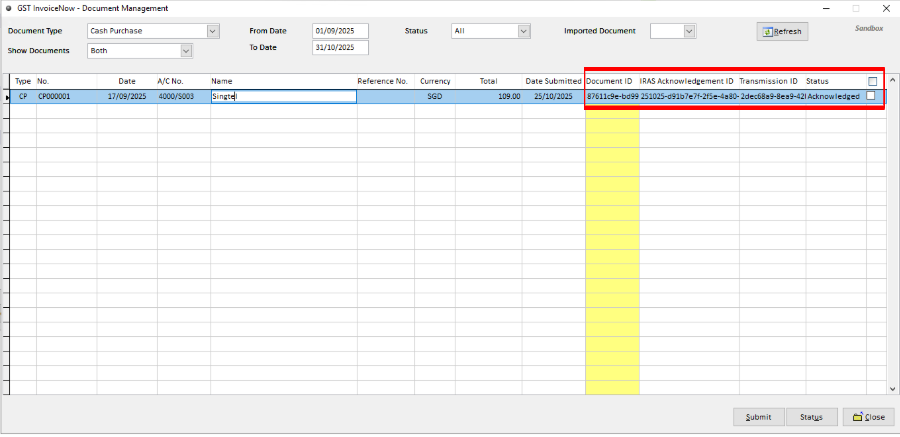This screenshot has width=900, height=437.
Task: Click the grid's scroll up arrow
Action: 892,80
